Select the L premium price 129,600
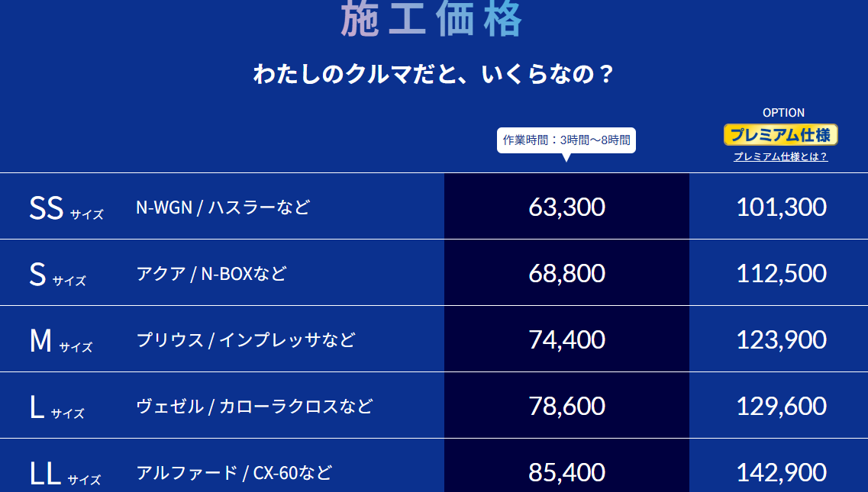The width and height of the screenshot is (868, 492). click(781, 406)
